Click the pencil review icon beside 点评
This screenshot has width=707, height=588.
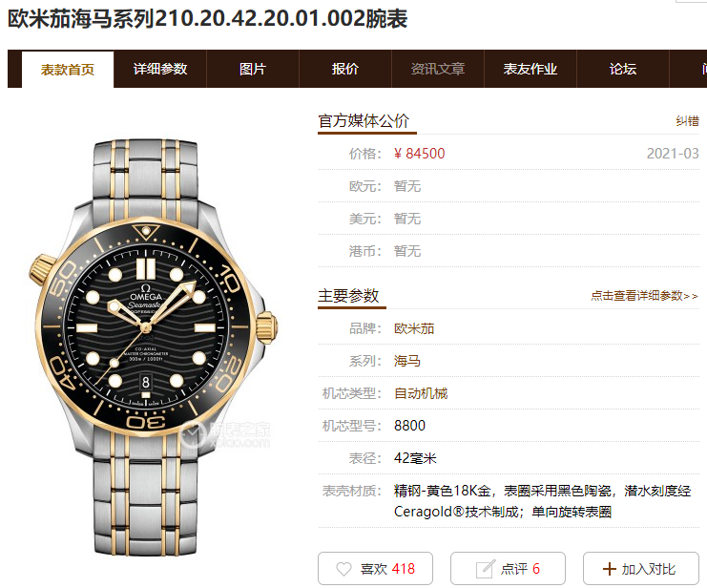tap(485, 569)
